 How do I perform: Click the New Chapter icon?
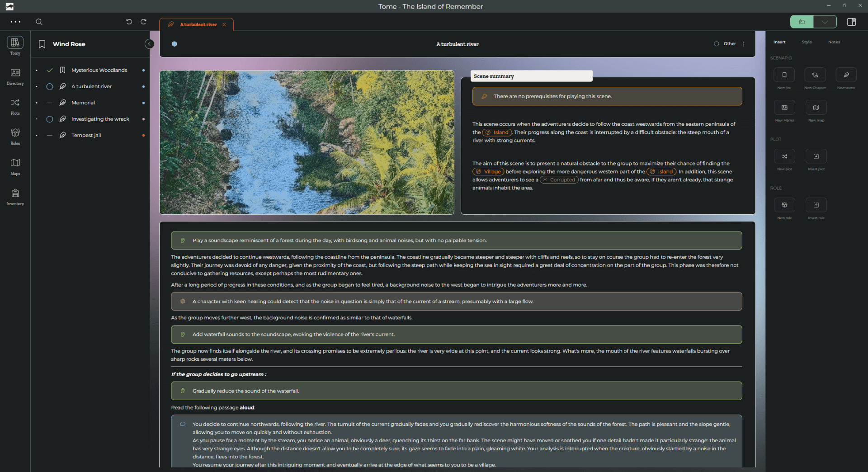pyautogui.click(x=815, y=75)
